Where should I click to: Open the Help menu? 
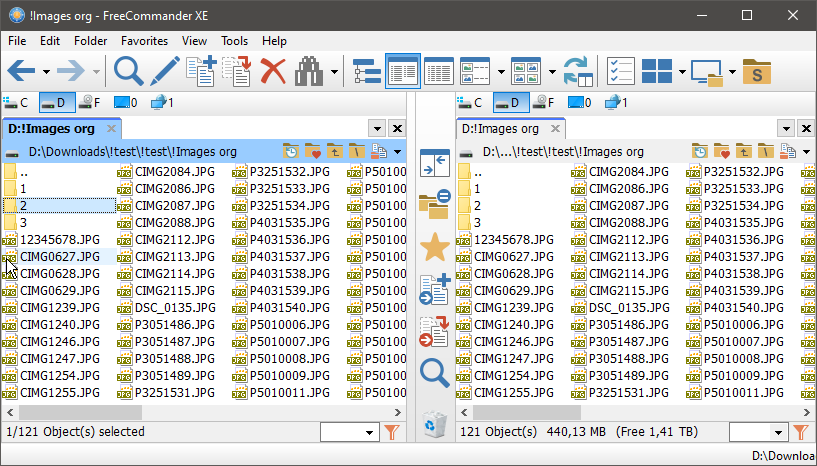click(x=274, y=41)
